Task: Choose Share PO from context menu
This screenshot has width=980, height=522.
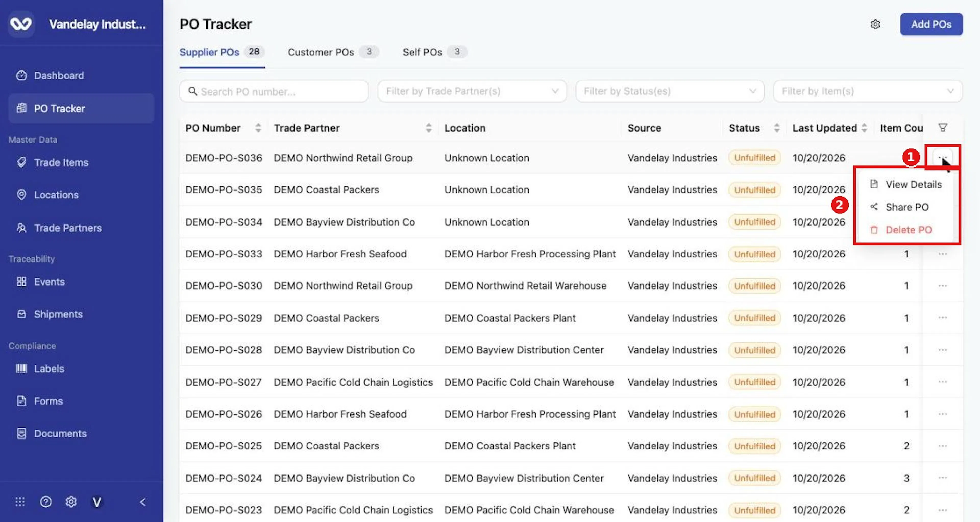Action: (x=906, y=207)
